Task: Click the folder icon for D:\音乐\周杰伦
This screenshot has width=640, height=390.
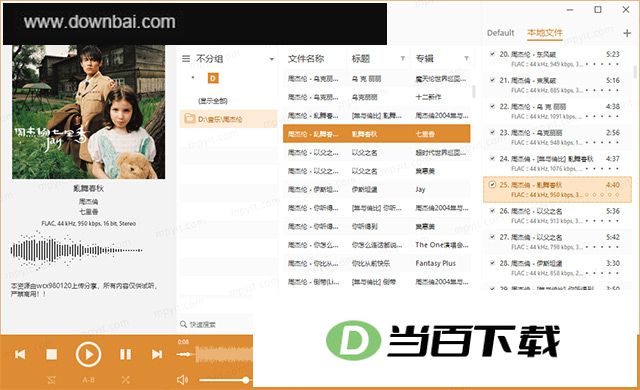Action: coord(189,119)
